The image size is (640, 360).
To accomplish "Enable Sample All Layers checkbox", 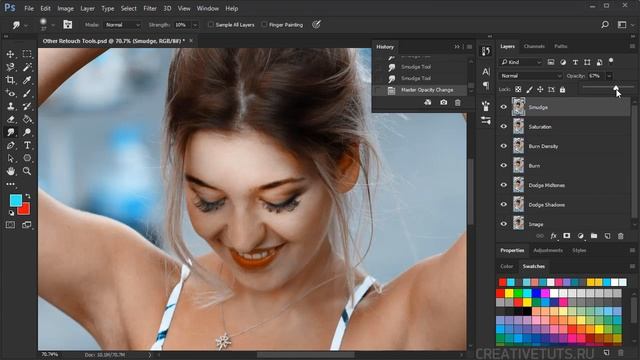I will (x=211, y=25).
